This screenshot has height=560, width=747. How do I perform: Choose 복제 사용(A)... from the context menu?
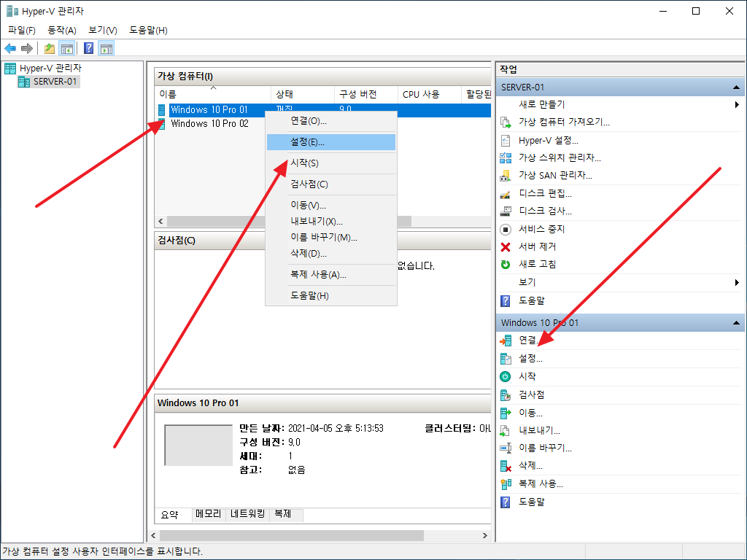click(x=331, y=275)
